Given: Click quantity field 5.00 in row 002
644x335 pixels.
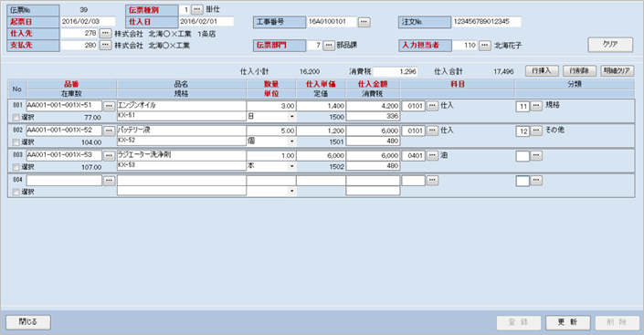Looking at the screenshot, I should (271, 131).
